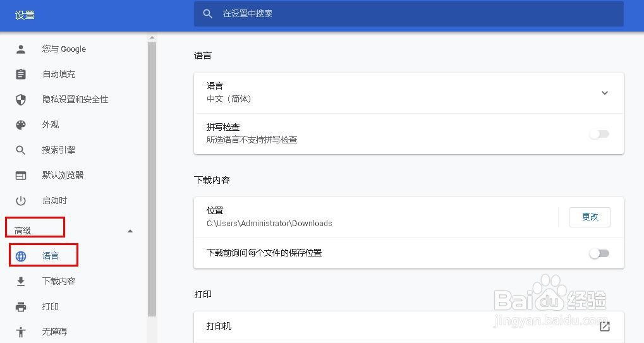Viewport: 644px width, 343px height.
Task: Click the printer icon for 打印
Action: click(20, 307)
